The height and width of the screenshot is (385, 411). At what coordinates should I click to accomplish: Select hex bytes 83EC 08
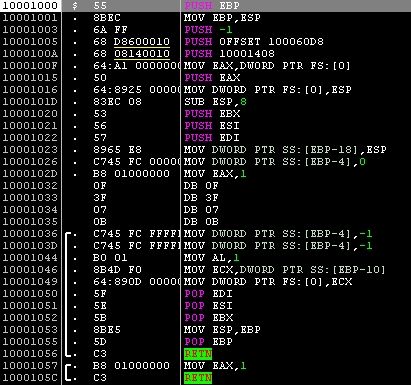(x=118, y=102)
